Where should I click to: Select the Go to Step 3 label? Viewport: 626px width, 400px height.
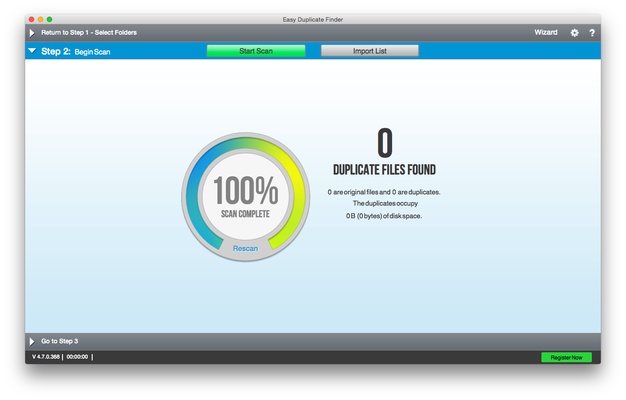pyautogui.click(x=60, y=341)
